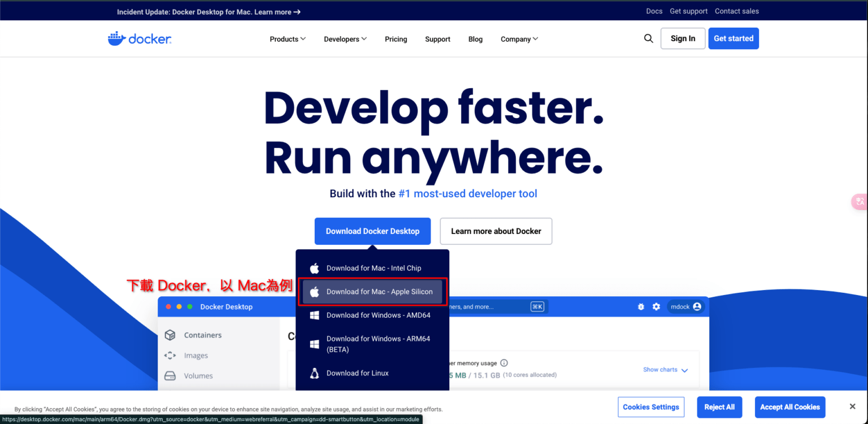Click the Linux penguin icon
This screenshot has width=868, height=424.
click(x=315, y=373)
